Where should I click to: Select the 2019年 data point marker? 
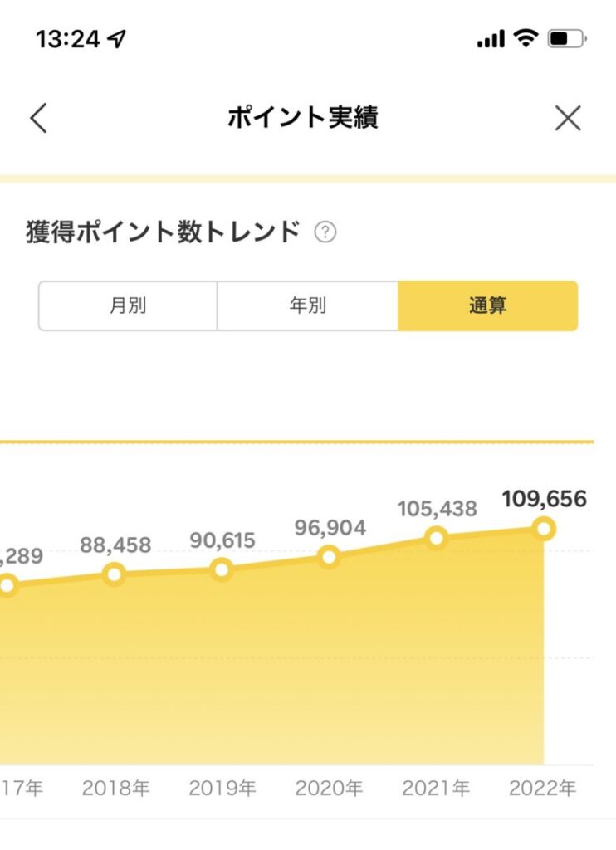(221, 569)
